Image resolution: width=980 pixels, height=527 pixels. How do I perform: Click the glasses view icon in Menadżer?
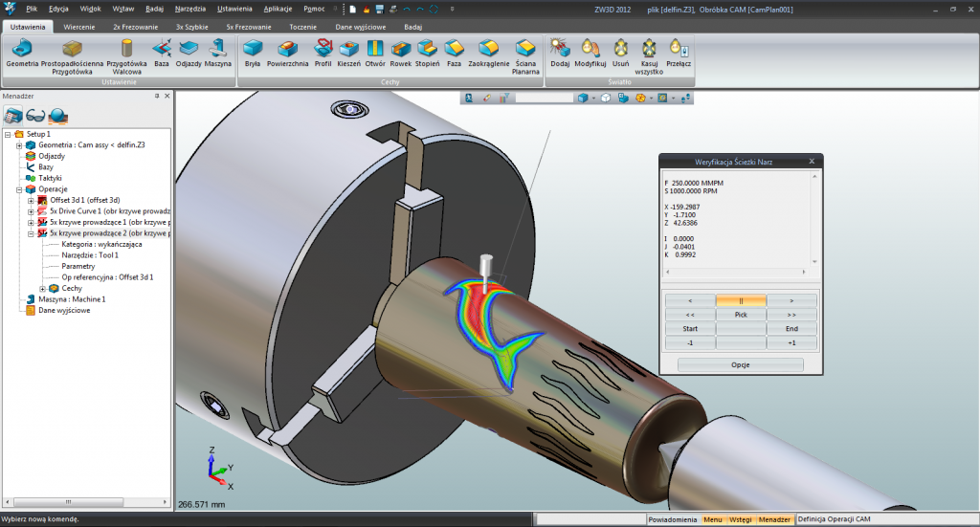click(36, 115)
